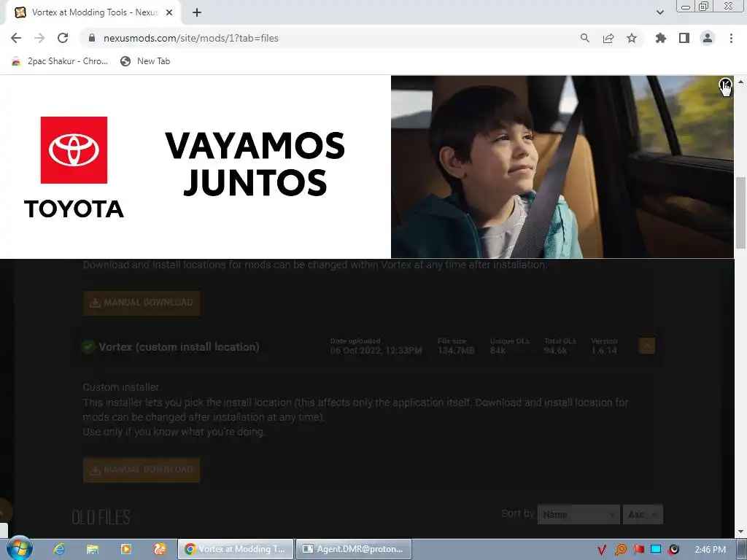Viewport: 747px width, 560px height.
Task: Open the New Tab bookmark
Action: (145, 61)
